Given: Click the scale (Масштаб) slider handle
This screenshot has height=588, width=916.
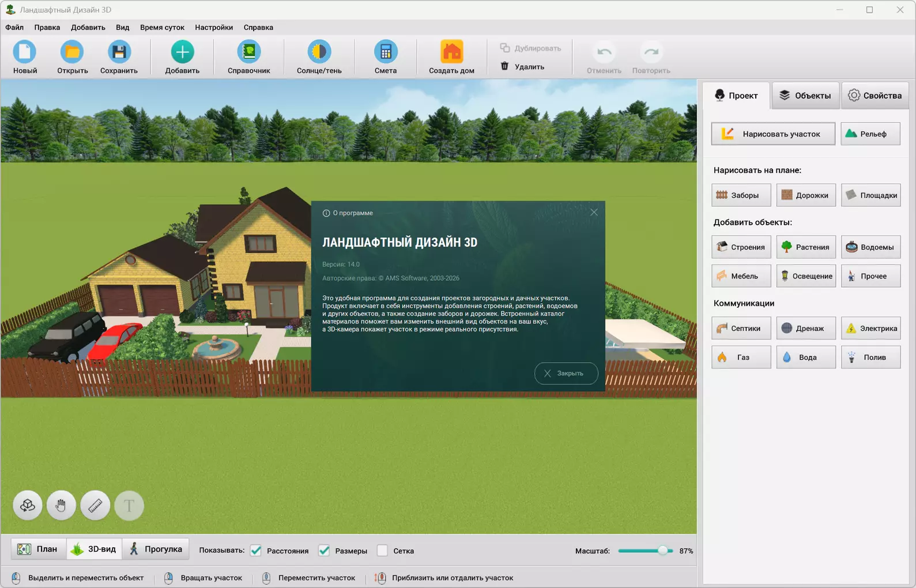Looking at the screenshot, I should [x=663, y=551].
